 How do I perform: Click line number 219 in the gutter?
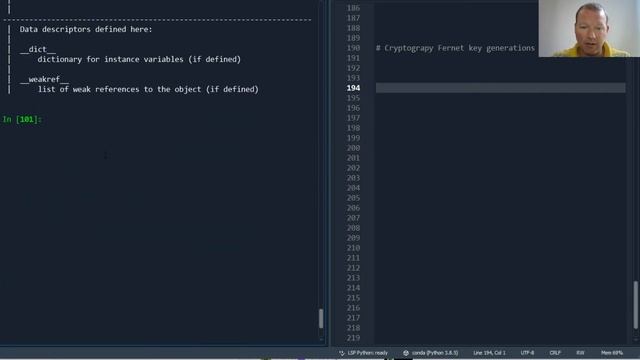point(353,338)
